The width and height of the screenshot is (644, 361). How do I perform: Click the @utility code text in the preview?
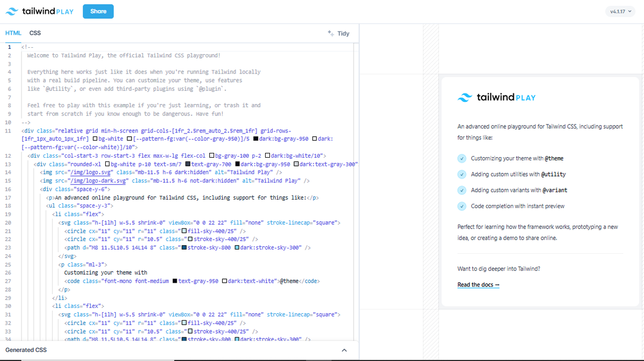pyautogui.click(x=553, y=174)
